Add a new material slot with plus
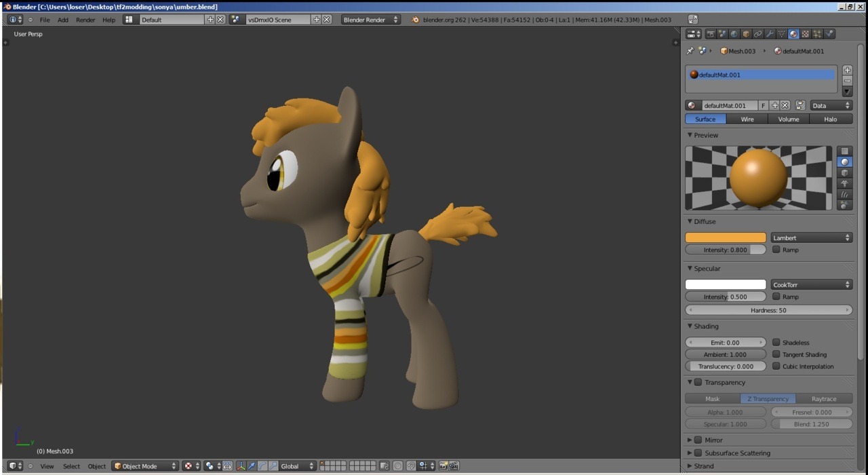This screenshot has width=868, height=475. [847, 70]
